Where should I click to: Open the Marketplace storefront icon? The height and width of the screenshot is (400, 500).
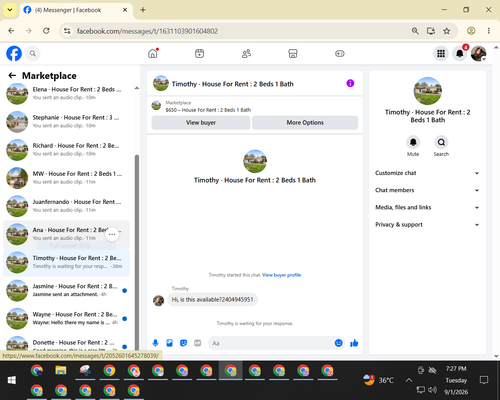pos(293,53)
